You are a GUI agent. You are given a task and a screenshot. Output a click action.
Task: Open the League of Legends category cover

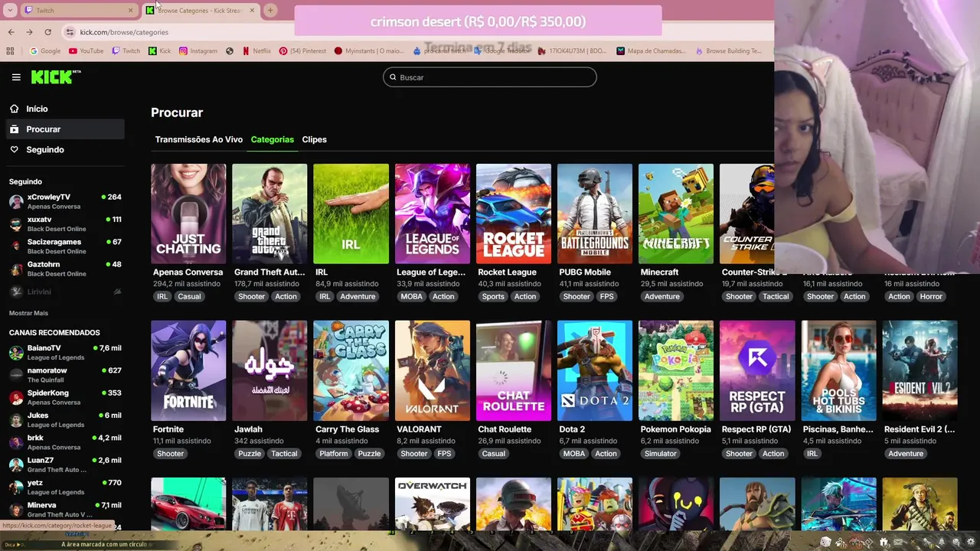click(x=433, y=214)
